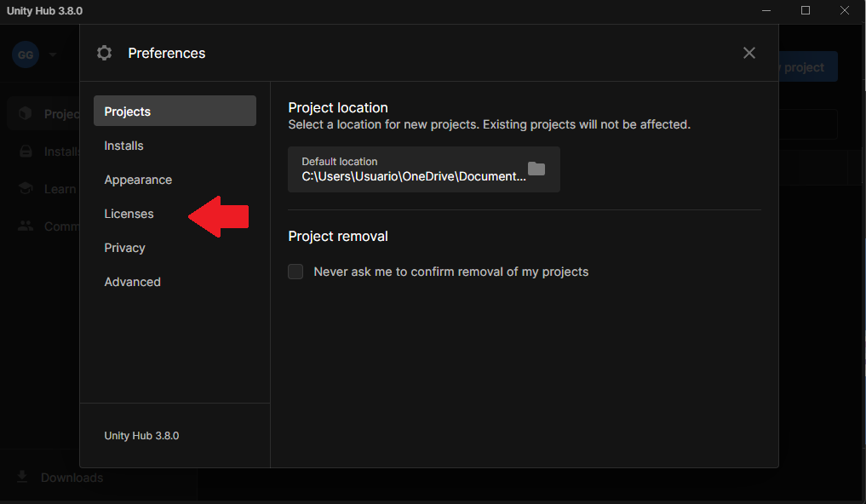Enable never ask to confirm project removal
Screen dimensions: 866x504
[x=295, y=272]
